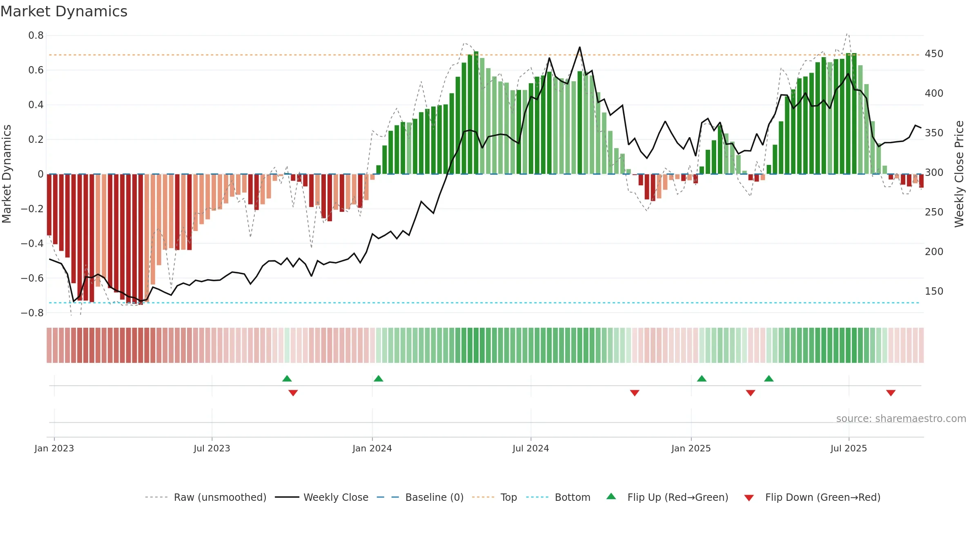Click the −0.2 tick on the left axis
The image size is (980, 551).
[x=32, y=209]
